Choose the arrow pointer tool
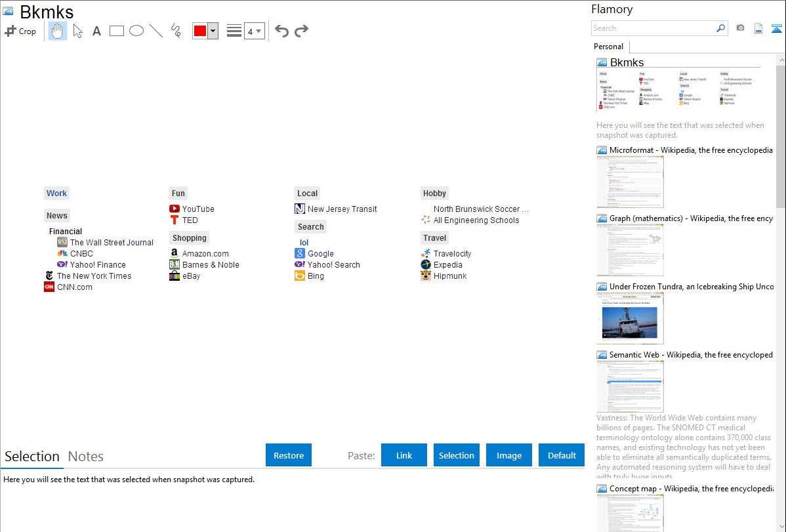Screen dimensions: 786x532 click(77, 31)
